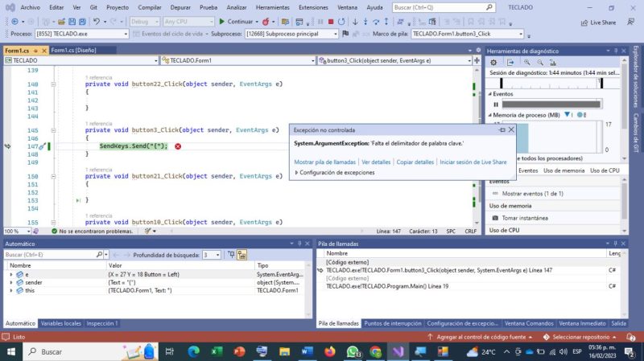Click the red exception error icon

pos(177,146)
